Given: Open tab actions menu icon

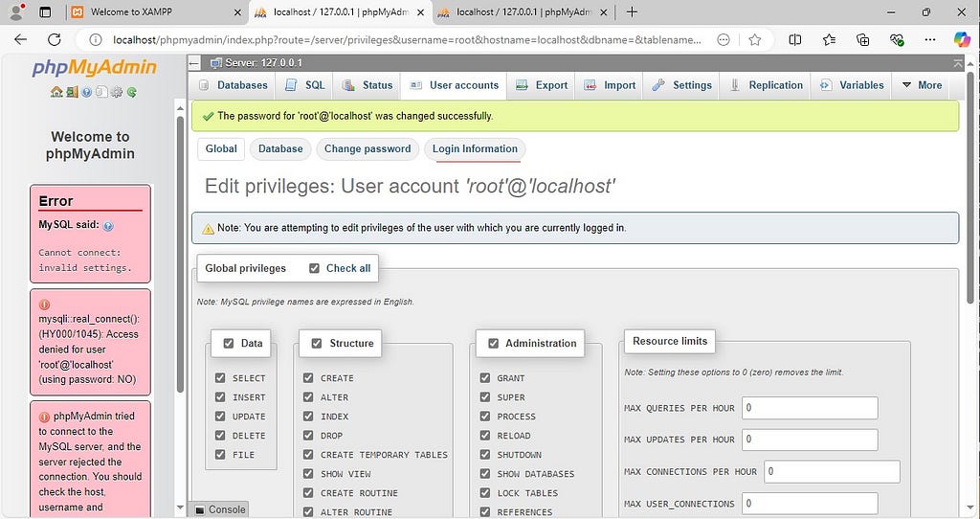Looking at the screenshot, I should pos(45,11).
